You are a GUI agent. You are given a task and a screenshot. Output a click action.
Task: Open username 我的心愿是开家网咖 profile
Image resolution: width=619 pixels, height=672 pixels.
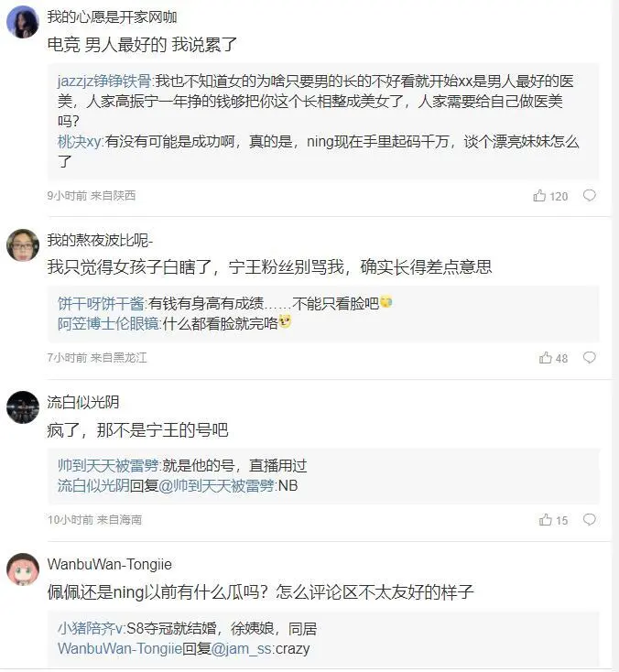pyautogui.click(x=112, y=16)
